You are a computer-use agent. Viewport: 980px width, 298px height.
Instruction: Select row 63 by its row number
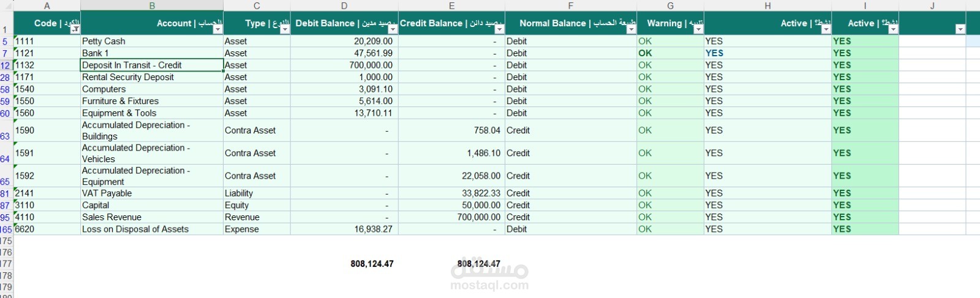6,130
